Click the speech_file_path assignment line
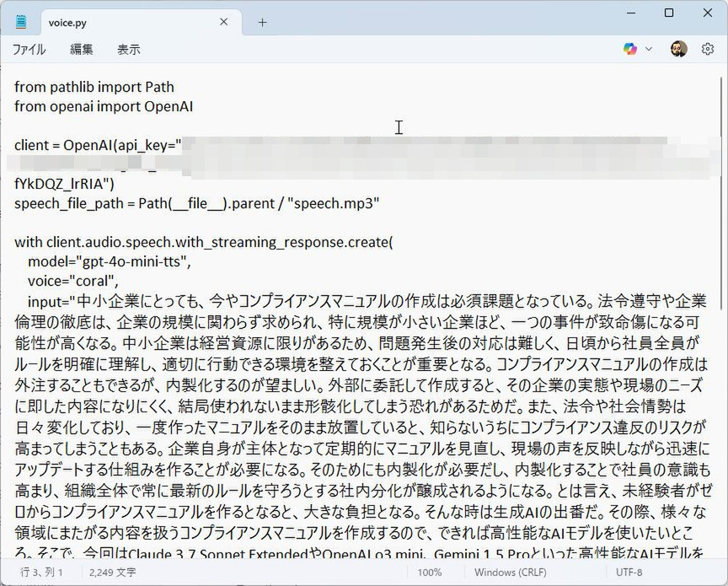The width and height of the screenshot is (728, 586). point(197,203)
